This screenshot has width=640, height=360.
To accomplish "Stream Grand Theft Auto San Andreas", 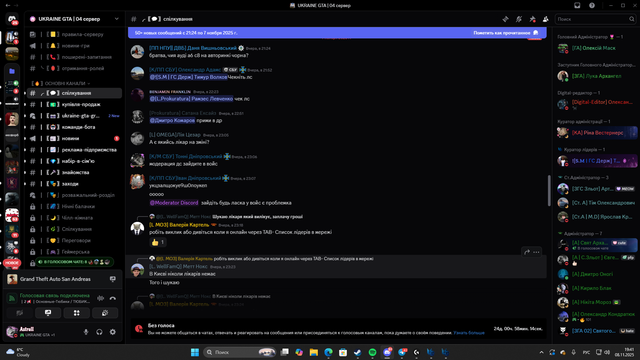I will (113, 279).
